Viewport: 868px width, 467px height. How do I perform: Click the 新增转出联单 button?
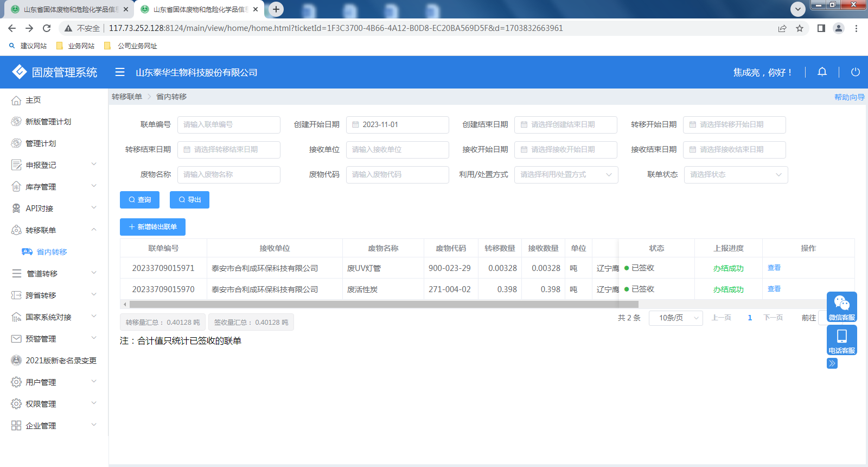152,227
